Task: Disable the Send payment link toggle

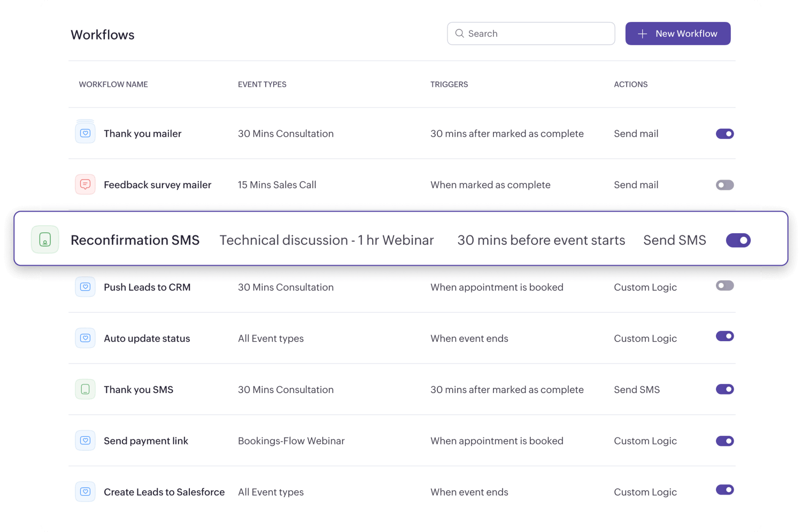Action: (x=725, y=441)
